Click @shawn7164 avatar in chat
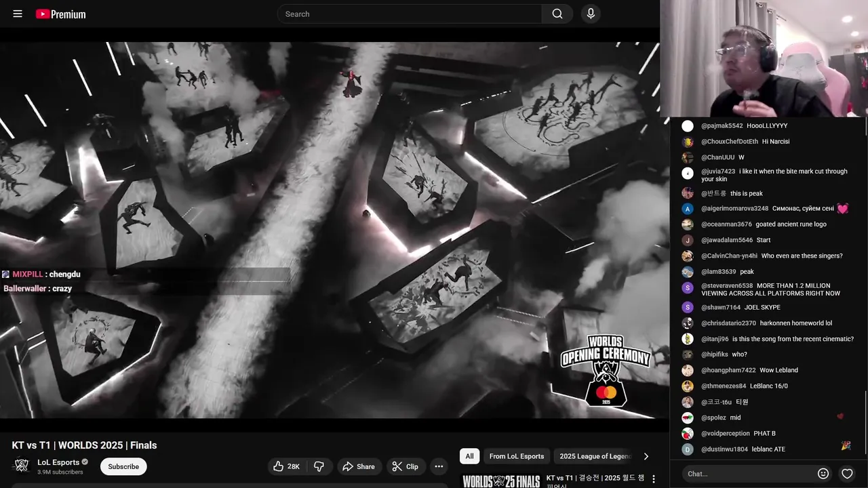 click(x=688, y=308)
